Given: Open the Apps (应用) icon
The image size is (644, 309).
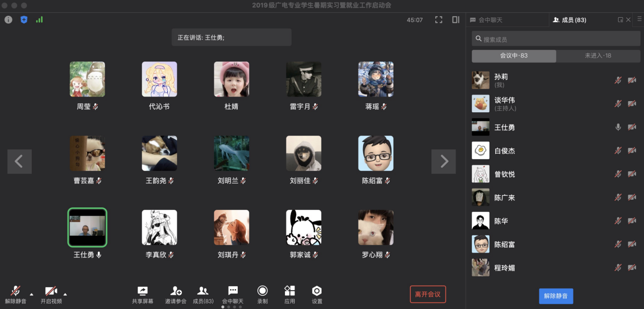Looking at the screenshot, I should point(289,291).
